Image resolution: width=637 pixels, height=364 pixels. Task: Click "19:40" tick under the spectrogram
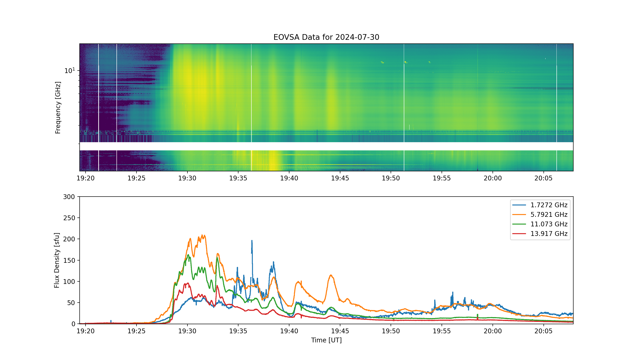pyautogui.click(x=289, y=178)
